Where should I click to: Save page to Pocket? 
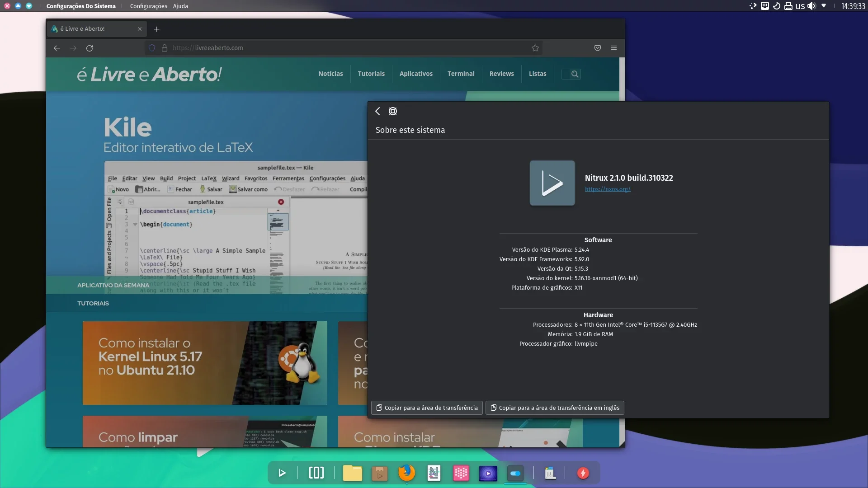click(598, 48)
